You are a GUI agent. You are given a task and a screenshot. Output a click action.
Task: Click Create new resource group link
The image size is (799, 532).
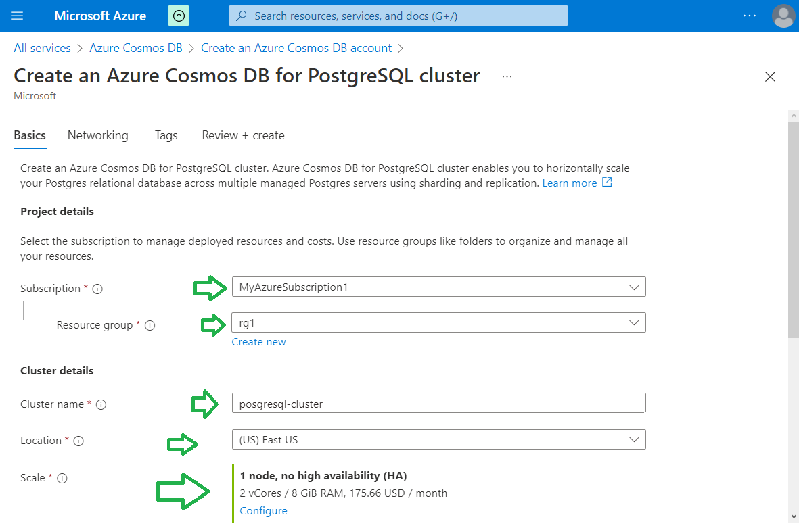[258, 342]
